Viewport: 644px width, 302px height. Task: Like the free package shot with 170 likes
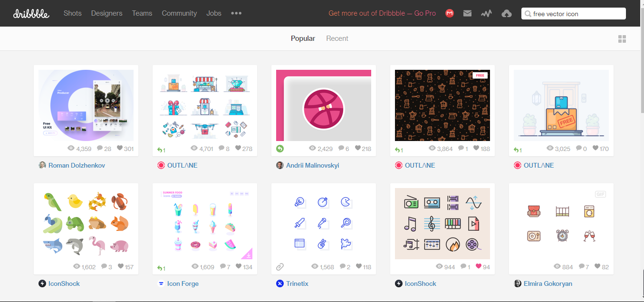coord(595,149)
